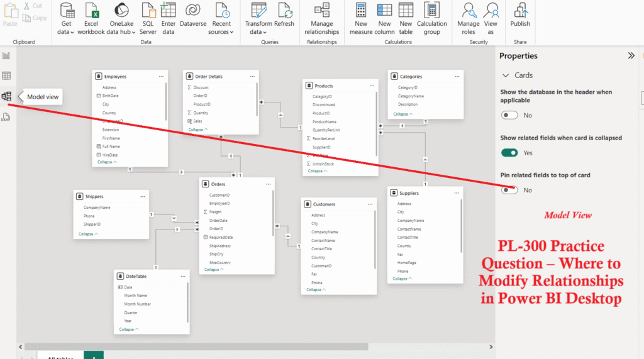
Task: Click the Manage relationships icon
Action: click(322, 11)
